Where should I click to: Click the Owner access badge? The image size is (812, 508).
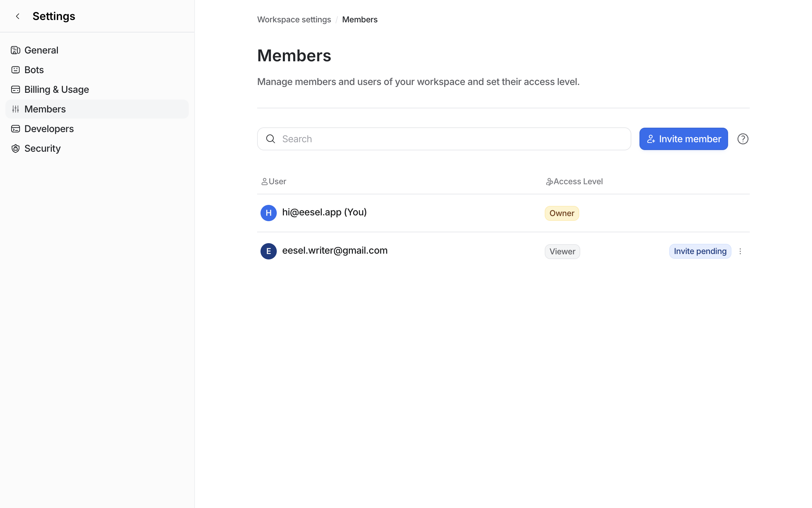[x=562, y=213]
